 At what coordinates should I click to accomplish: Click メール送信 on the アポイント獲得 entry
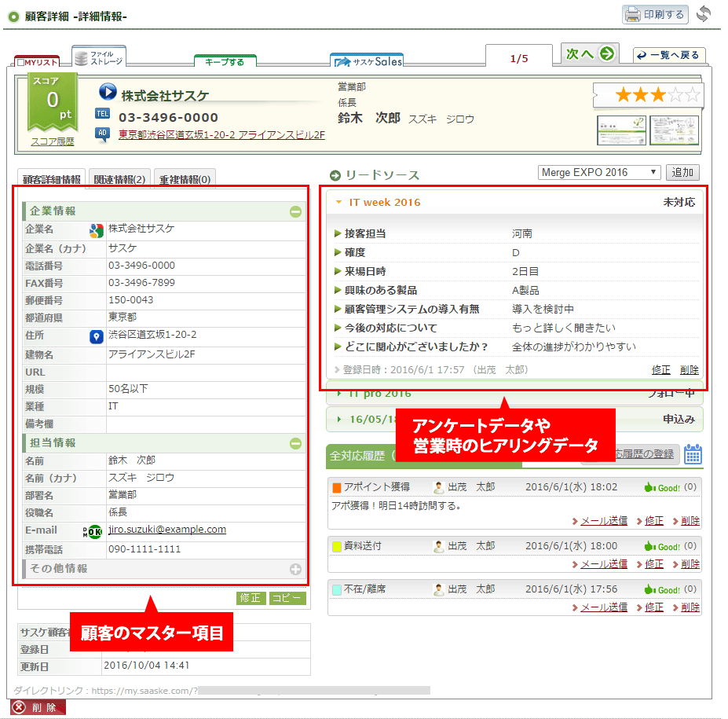(604, 521)
